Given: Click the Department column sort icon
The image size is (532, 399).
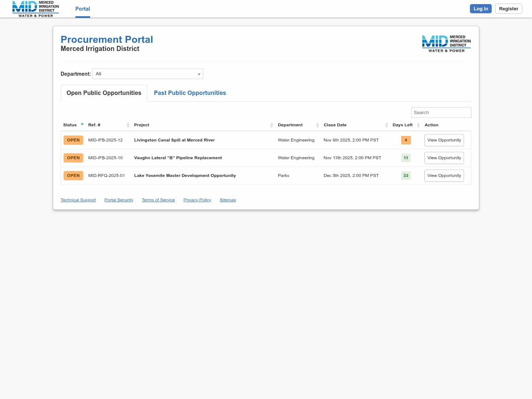Looking at the screenshot, I should pyautogui.click(x=318, y=125).
